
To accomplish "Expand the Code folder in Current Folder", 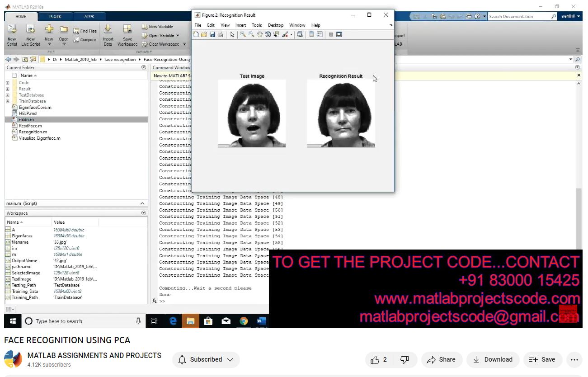I will (7, 83).
